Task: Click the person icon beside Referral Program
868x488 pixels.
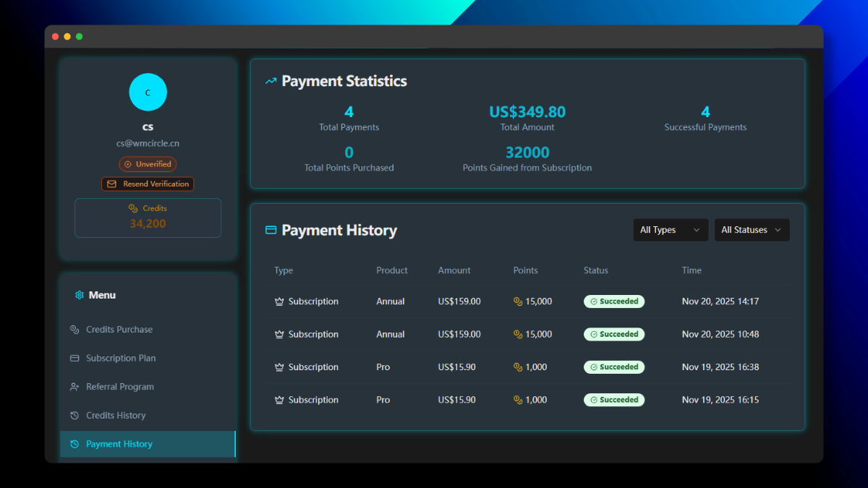Action: click(x=74, y=386)
